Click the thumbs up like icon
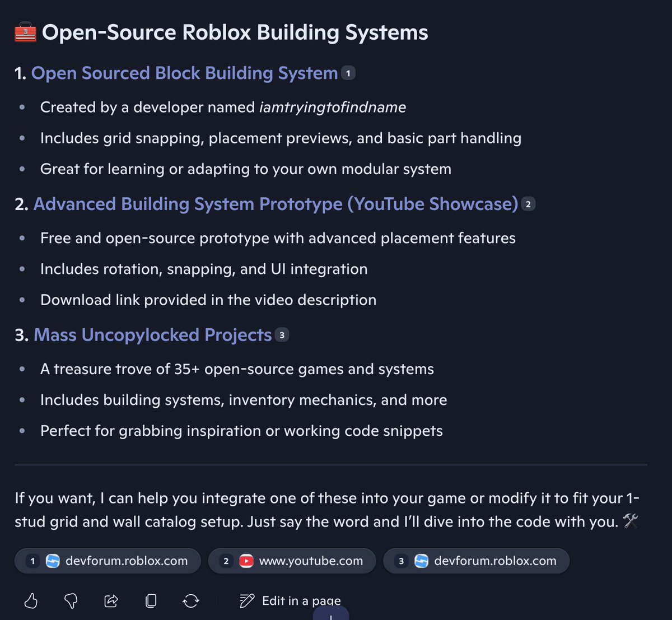 tap(31, 601)
